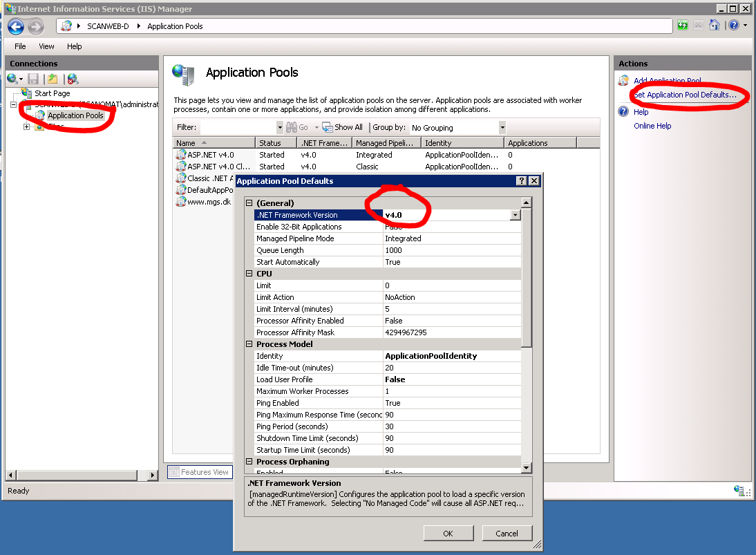
Task: Open the Online Help link
Action: click(652, 126)
